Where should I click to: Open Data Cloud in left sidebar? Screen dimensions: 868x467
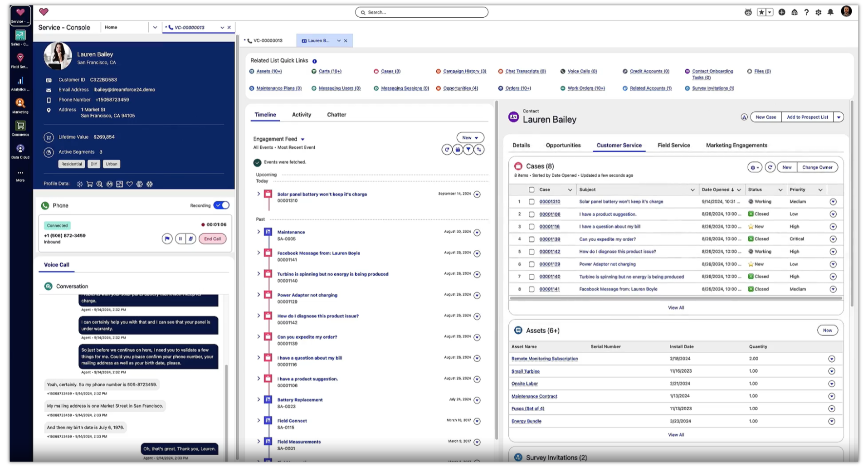tap(20, 151)
